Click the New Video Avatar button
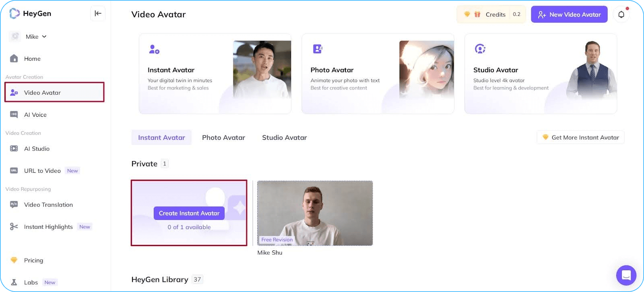The image size is (644, 292). pos(569,14)
